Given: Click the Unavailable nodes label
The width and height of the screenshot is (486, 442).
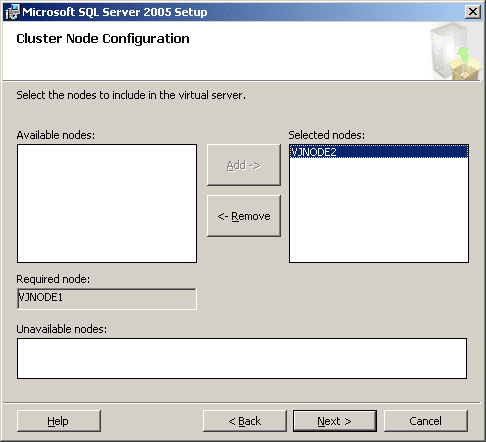Looking at the screenshot, I should tap(62, 329).
